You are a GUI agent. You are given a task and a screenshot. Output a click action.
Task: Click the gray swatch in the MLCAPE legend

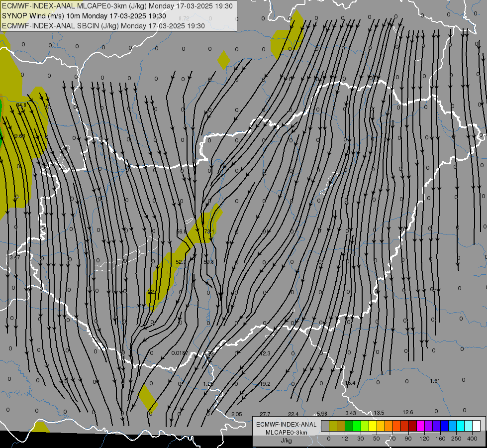tap(325, 426)
